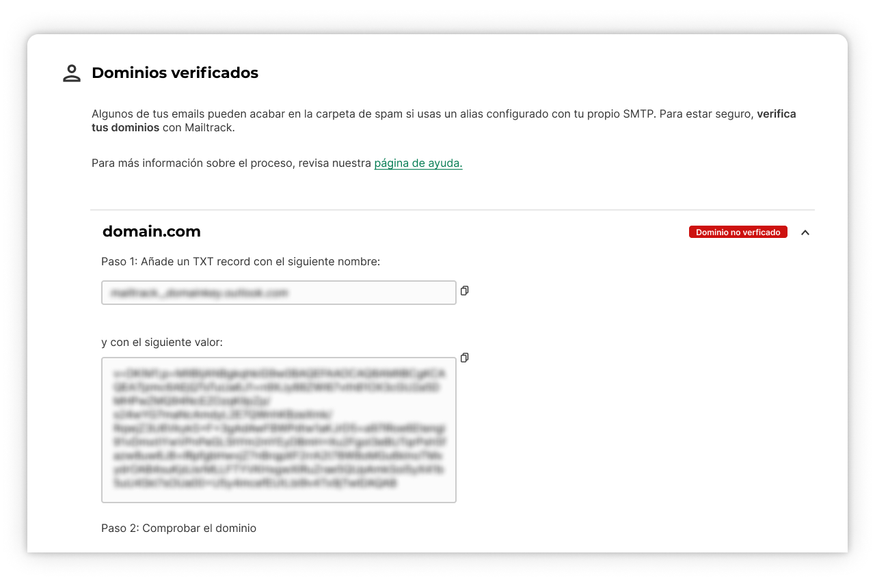875x588 pixels.
Task: Click the 'y con el siguiente valor' label
Action: click(x=161, y=342)
